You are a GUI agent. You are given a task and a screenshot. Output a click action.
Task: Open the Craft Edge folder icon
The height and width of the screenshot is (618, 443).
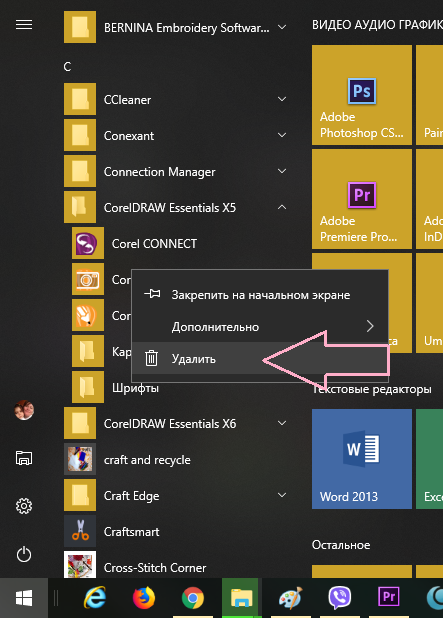pyautogui.click(x=80, y=495)
